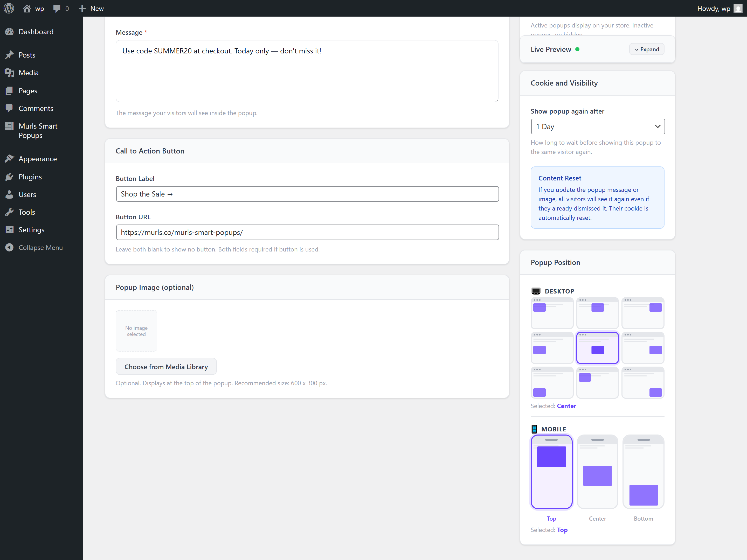Open the Show popup again after dropdown
This screenshot has height=560, width=747.
pos(597,126)
